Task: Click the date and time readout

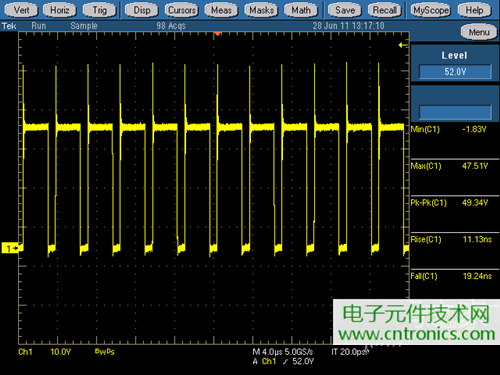Action: pos(348,26)
